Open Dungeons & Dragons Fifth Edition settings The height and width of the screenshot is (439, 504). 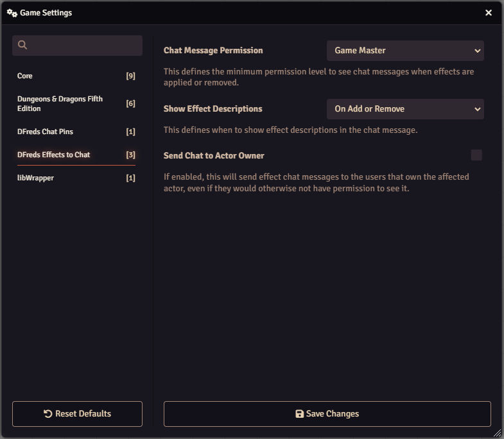60,104
